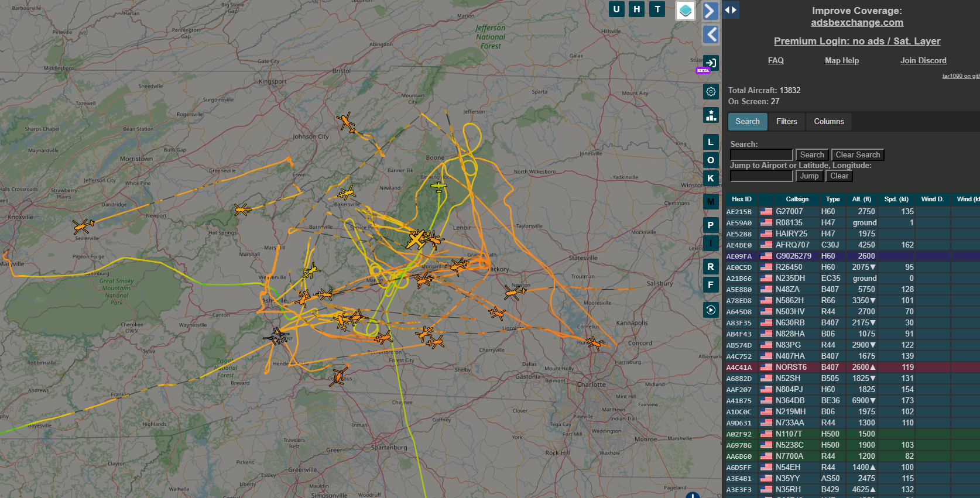
Task: Open the BETA login icon
Action: 711,63
